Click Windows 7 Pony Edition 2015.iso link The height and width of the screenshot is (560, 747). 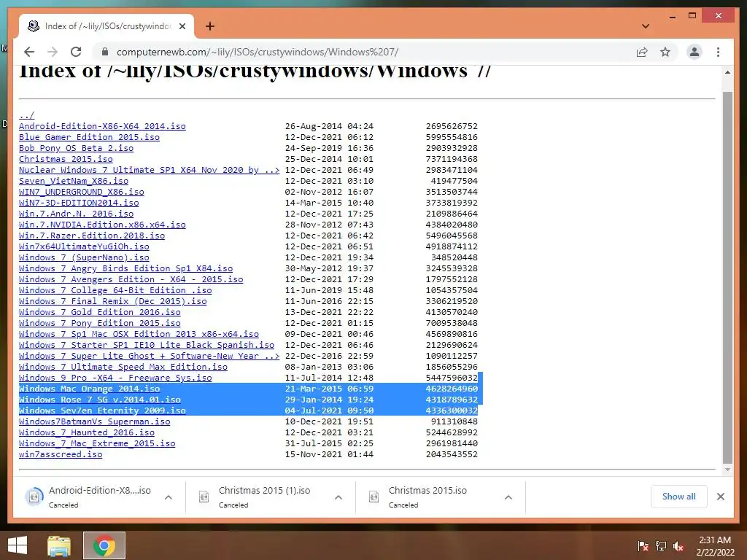coord(99,323)
